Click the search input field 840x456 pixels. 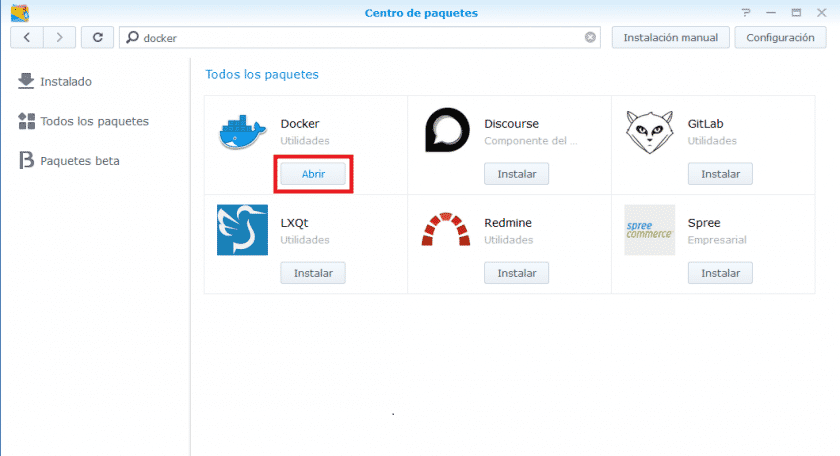[x=359, y=38]
